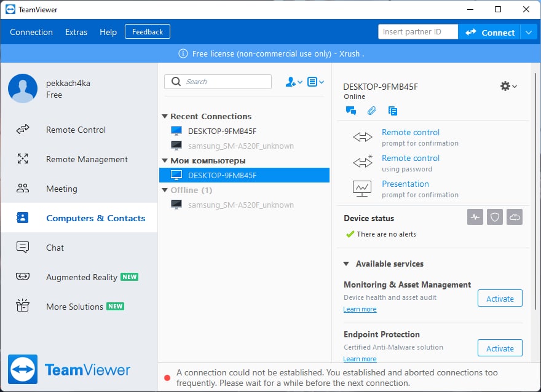The height and width of the screenshot is (392, 541).
Task: Open the More Solutions section
Action: click(79, 307)
